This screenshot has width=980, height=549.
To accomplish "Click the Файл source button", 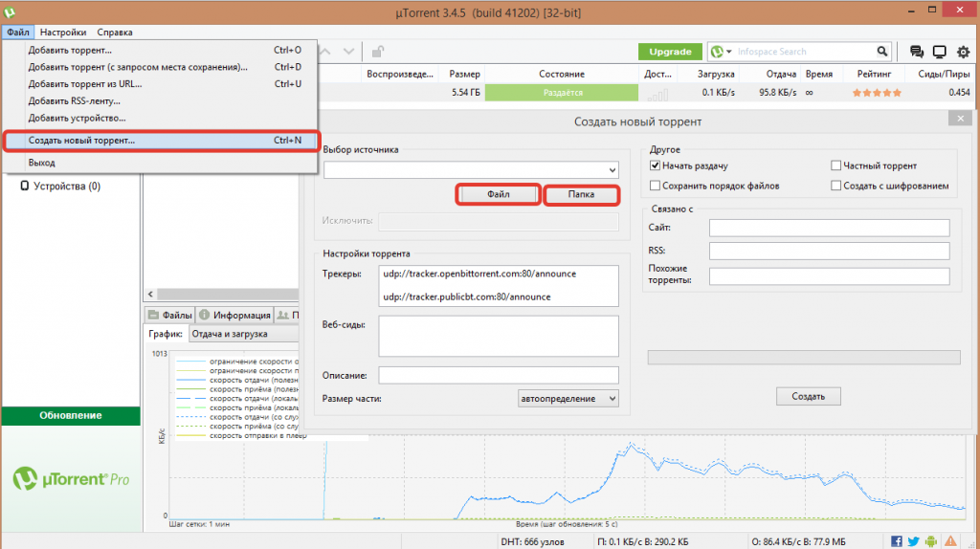I will pos(498,194).
